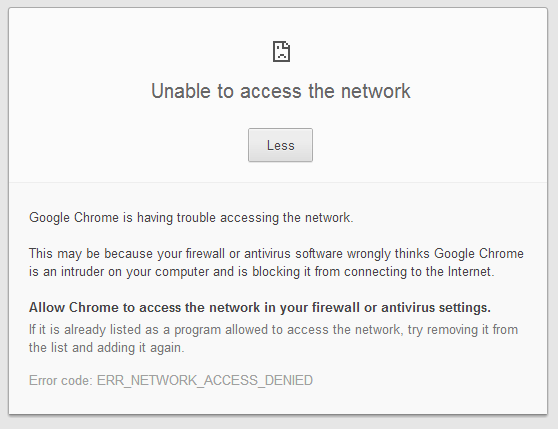Image resolution: width=558 pixels, height=429 pixels.
Task: Click the sad page error icon
Action: coord(281,52)
